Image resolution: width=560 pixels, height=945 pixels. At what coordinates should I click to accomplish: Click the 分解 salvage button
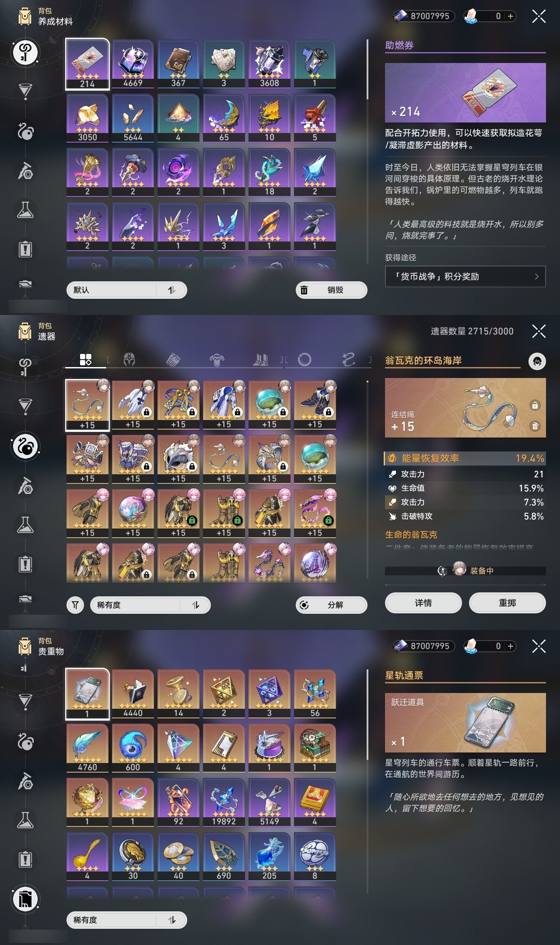331,605
